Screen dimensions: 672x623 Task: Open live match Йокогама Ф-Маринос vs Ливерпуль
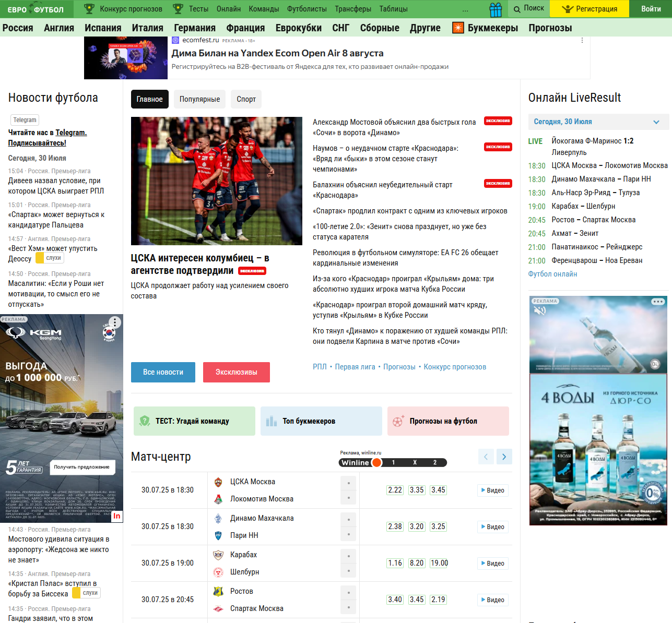coord(593,147)
